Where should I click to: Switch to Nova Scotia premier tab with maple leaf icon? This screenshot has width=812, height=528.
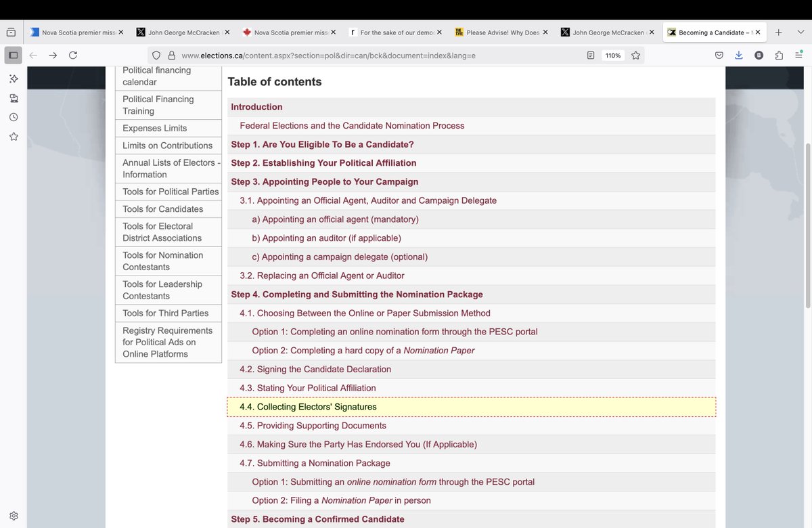pyautogui.click(x=289, y=32)
